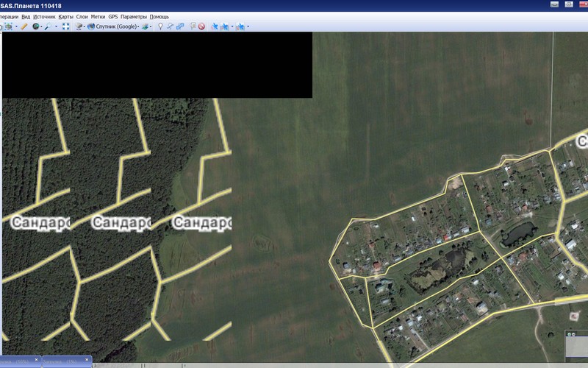This screenshot has width=588, height=368.
Task: Click the add polygon tool icon
Action: 180,26
